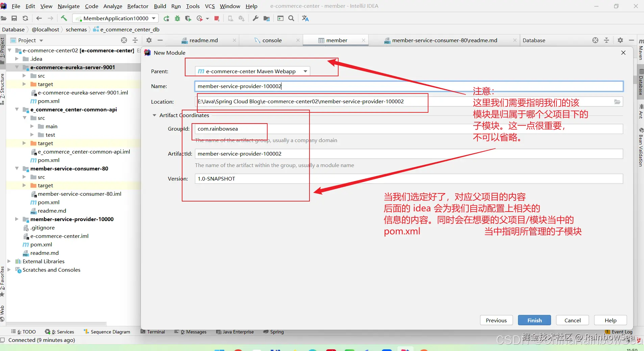This screenshot has height=351, width=644.
Task: Click the Search Everywhere magnifier icon
Action: (291, 18)
